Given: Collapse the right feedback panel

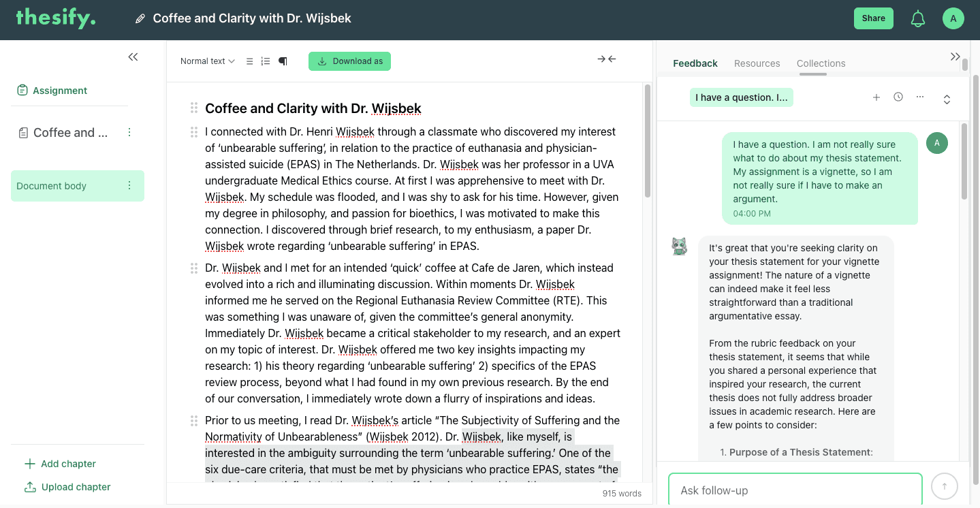Looking at the screenshot, I should click(x=955, y=57).
